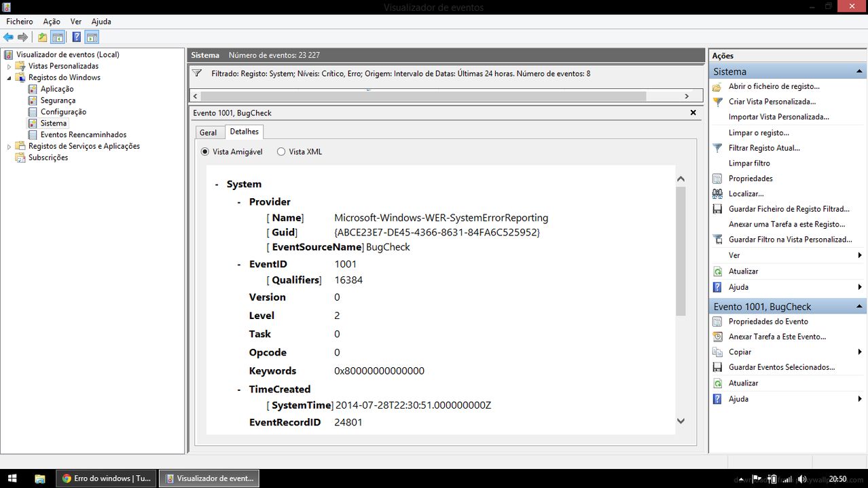Click the Abrir o ficheiro de registo icon

click(x=717, y=86)
